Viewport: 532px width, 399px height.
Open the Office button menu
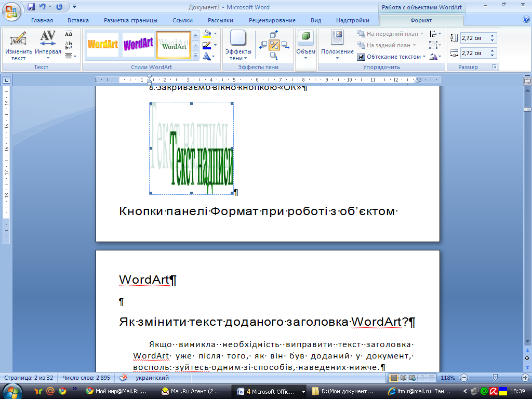pyautogui.click(x=11, y=11)
